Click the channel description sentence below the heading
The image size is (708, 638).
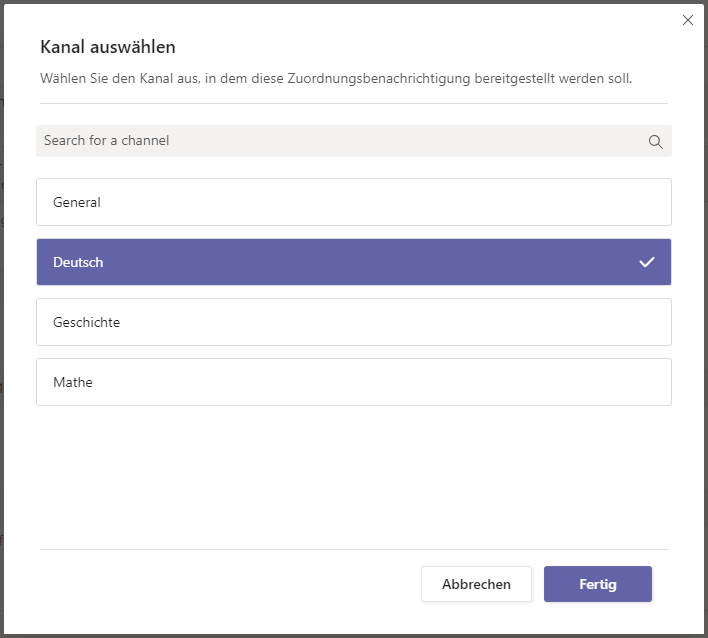(x=335, y=77)
